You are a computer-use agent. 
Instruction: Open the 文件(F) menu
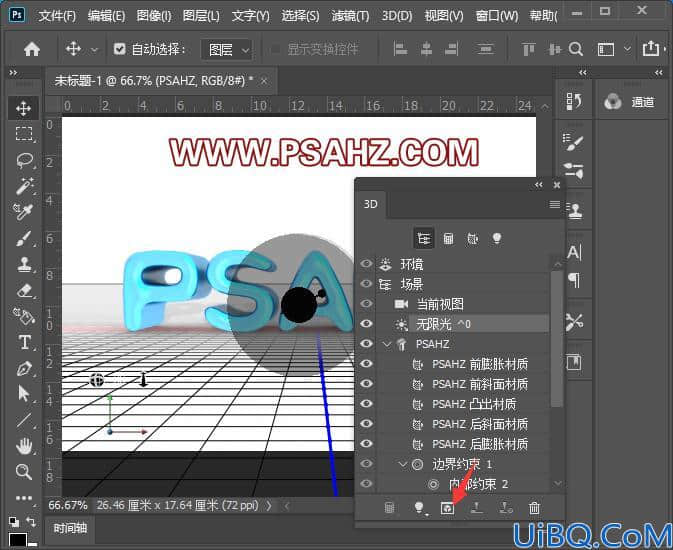click(57, 16)
